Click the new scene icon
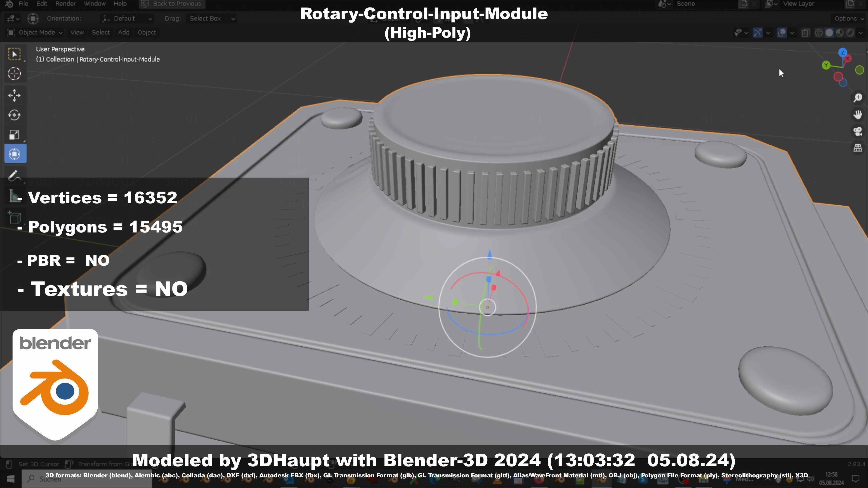 click(x=743, y=4)
